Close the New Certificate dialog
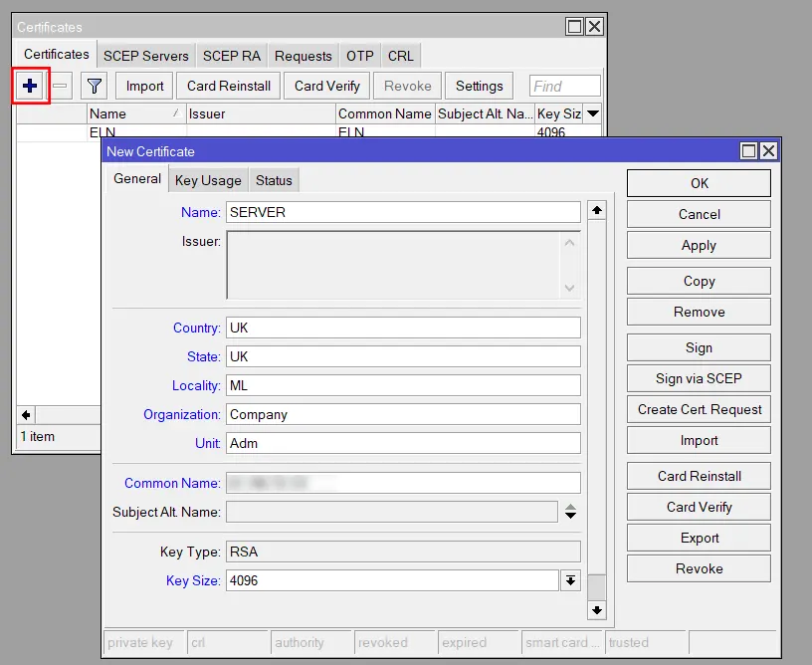This screenshot has width=812, height=665. pos(768,151)
